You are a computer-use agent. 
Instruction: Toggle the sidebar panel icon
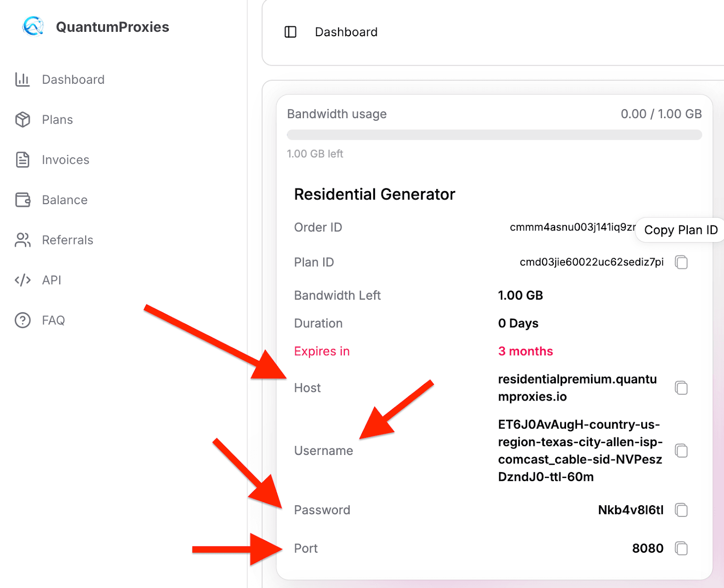(x=290, y=32)
